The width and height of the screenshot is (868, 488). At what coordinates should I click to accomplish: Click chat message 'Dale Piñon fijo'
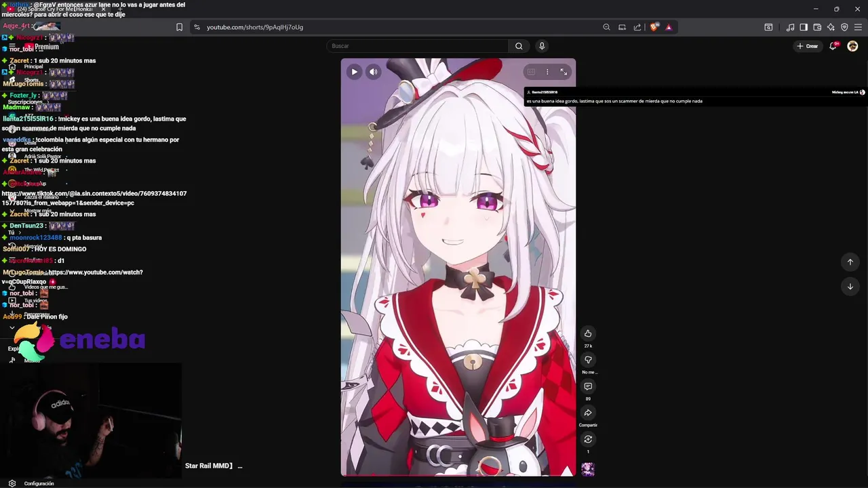tap(47, 317)
